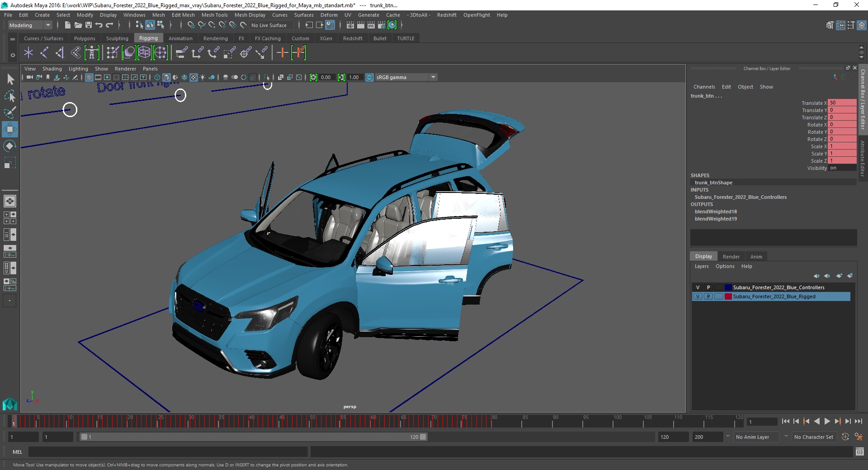Redo the action with the arrow icon
This screenshot has height=470, width=868.
click(x=109, y=25)
